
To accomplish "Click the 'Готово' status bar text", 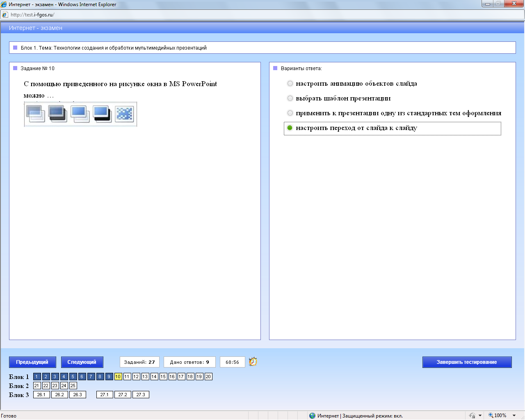I will pyautogui.click(x=9, y=416).
